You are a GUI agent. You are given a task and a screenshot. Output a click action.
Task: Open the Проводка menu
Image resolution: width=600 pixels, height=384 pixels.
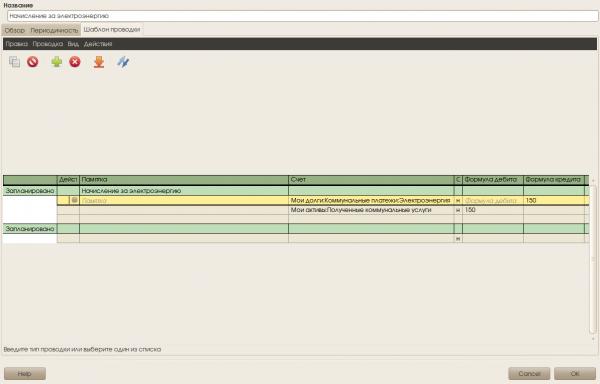tap(47, 44)
